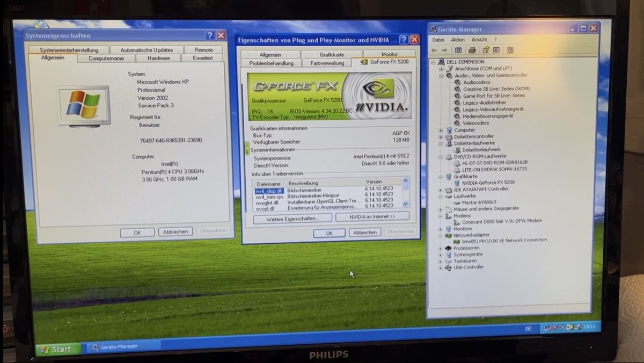Expand Diskettencontroller node
Image resolution: width=644 pixels, height=363 pixels.
point(441,137)
